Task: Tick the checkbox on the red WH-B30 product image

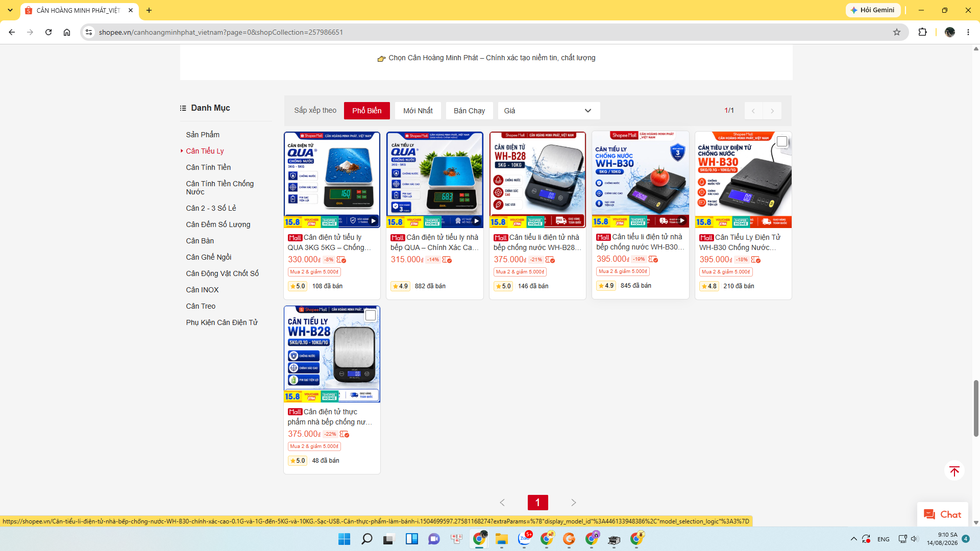Action: tap(781, 141)
